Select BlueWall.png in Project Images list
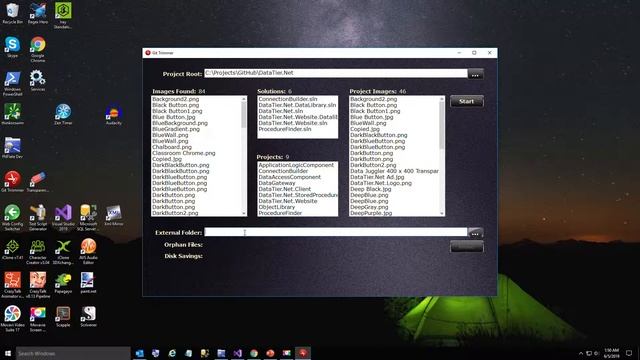 point(368,123)
